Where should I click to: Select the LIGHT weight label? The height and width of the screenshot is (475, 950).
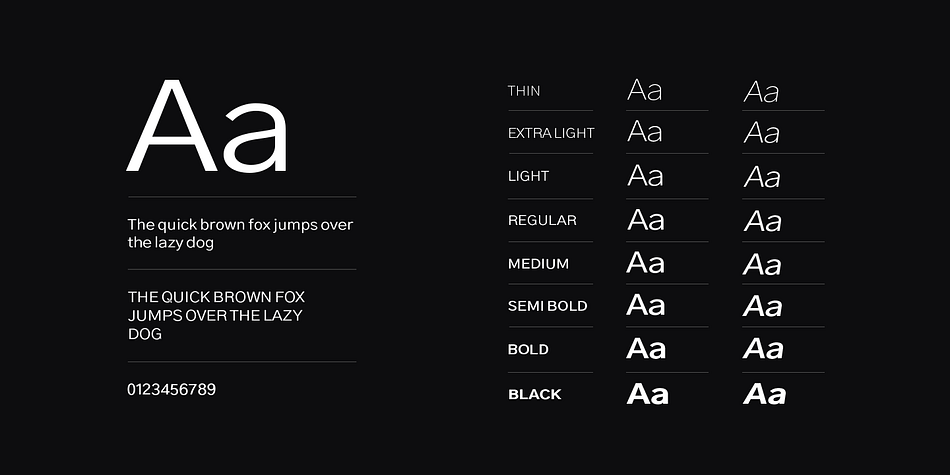(528, 176)
